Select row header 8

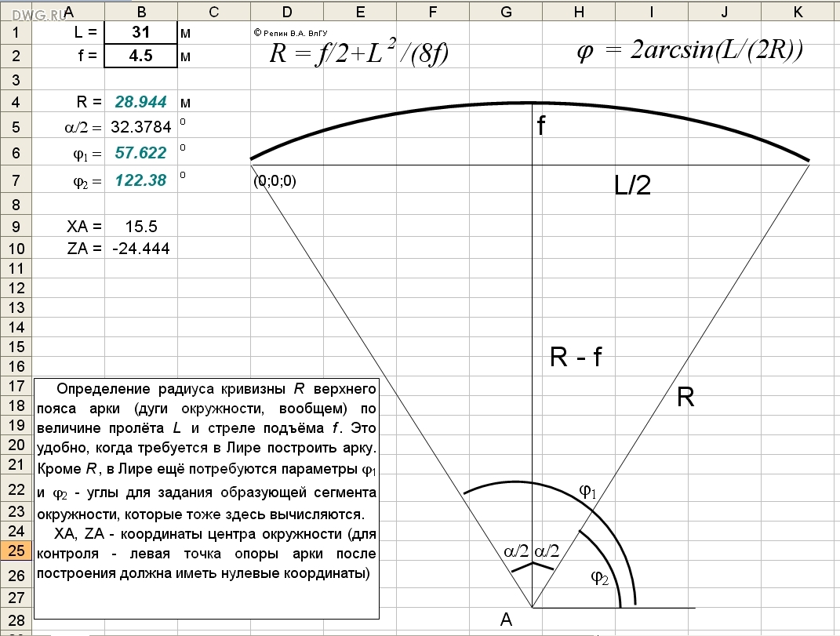16,204
